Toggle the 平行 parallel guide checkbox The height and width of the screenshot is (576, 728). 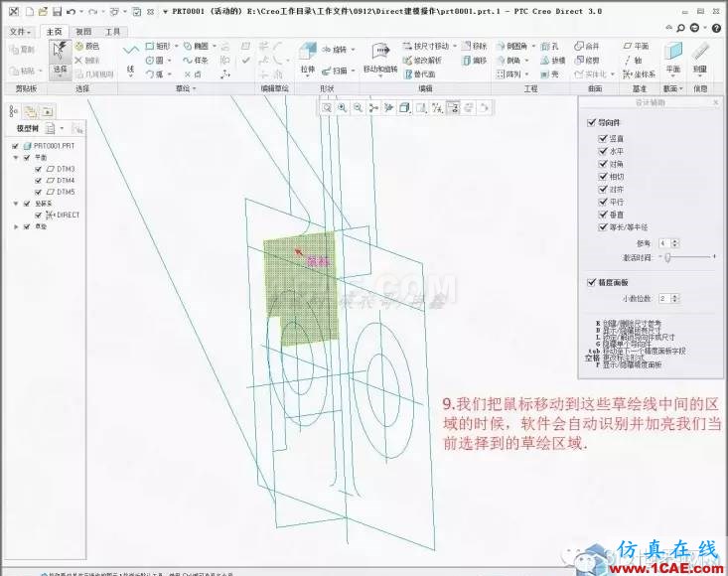pyautogui.click(x=603, y=202)
